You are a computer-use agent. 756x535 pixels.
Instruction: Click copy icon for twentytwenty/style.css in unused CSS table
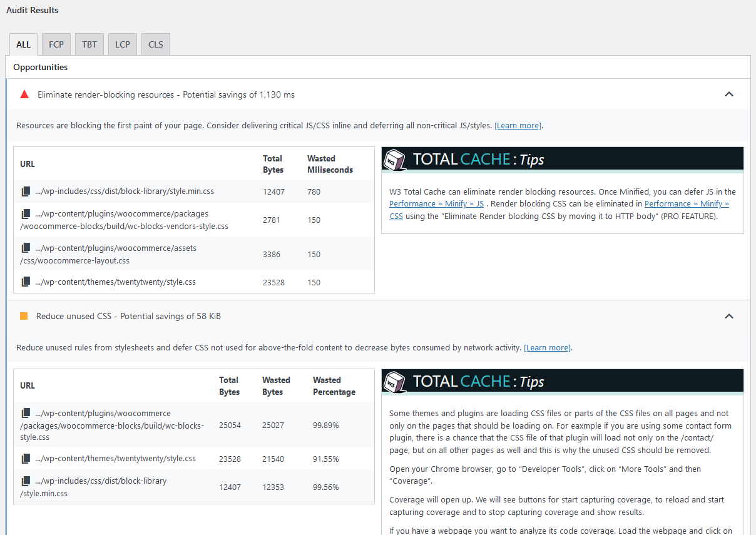(x=26, y=459)
